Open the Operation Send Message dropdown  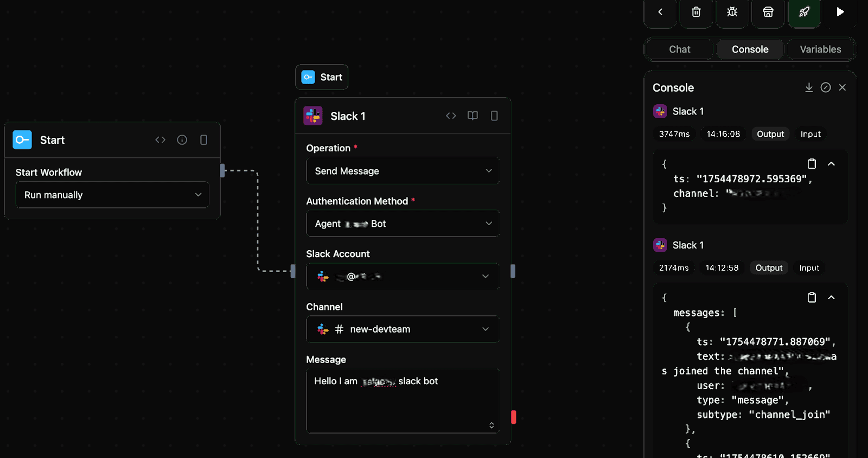[x=403, y=171]
